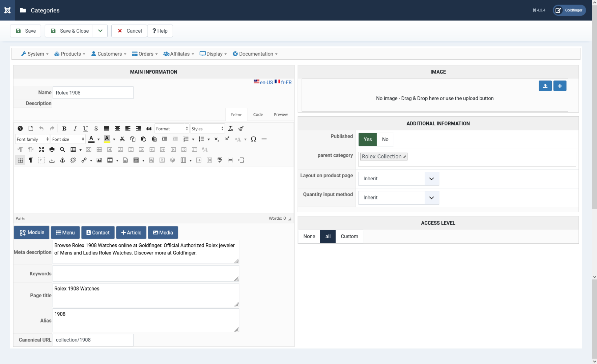Apply subscript formatting

tap(217, 139)
